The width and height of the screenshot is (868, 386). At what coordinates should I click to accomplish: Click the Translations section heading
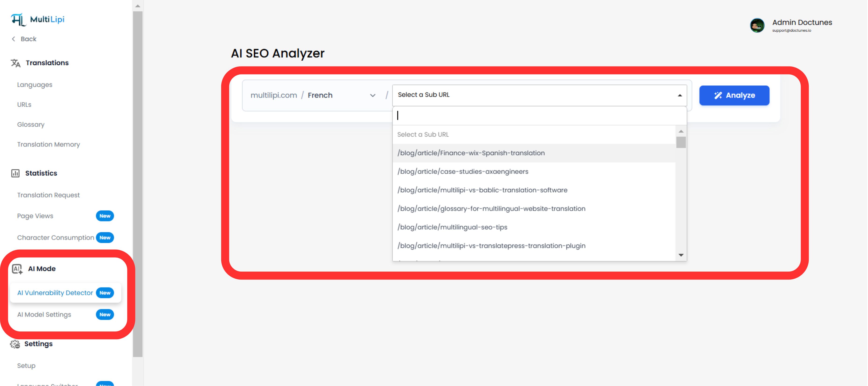[x=47, y=63]
